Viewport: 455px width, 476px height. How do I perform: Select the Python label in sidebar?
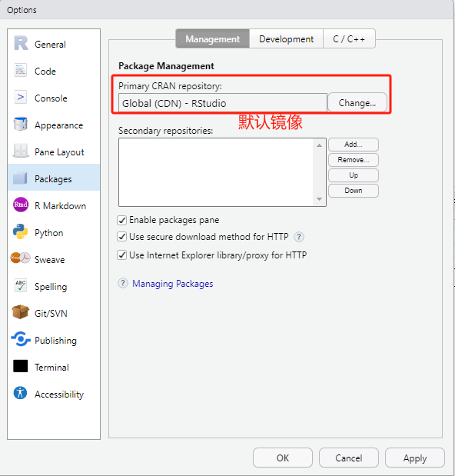[x=49, y=233]
